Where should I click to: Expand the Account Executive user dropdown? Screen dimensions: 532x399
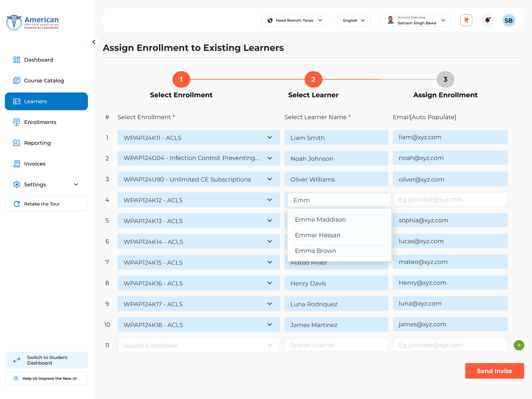click(415, 20)
